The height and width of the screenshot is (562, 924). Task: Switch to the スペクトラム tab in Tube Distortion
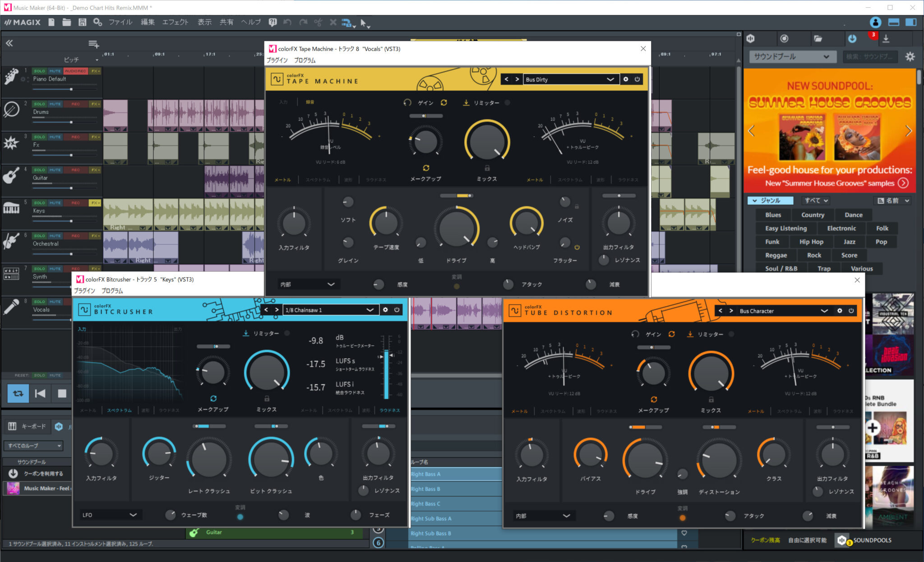[554, 411]
